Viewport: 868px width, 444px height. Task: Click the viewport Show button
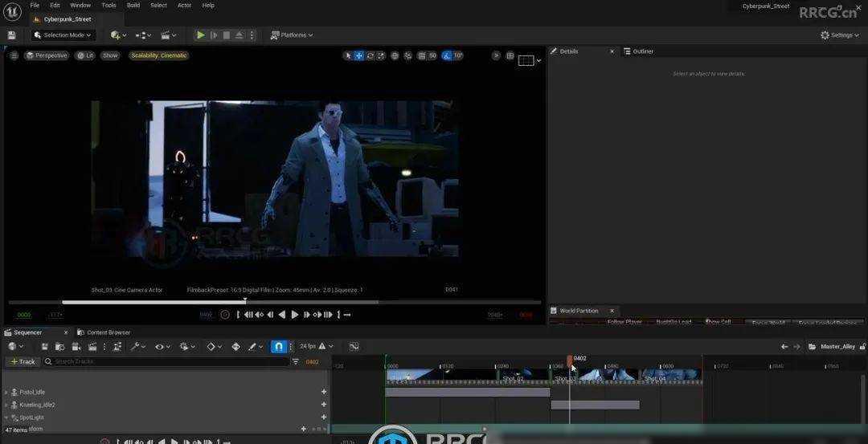[x=109, y=56]
